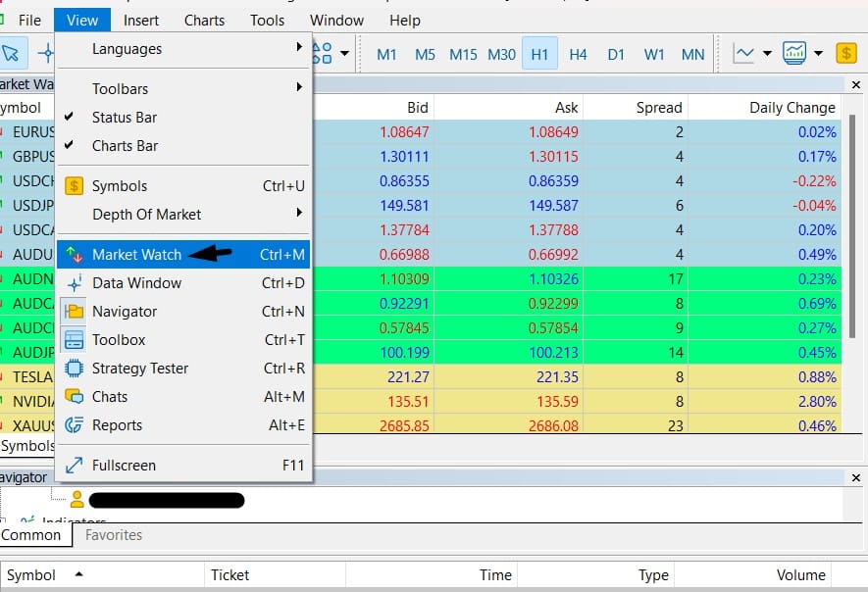Open the indicators dropdown arrow
This screenshot has height=592, width=868.
pos(818,54)
